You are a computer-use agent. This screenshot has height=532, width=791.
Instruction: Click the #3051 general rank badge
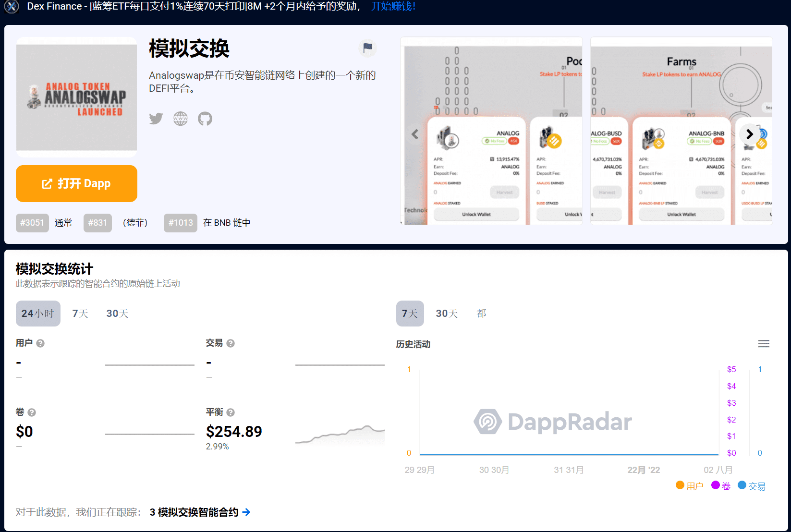pos(32,223)
